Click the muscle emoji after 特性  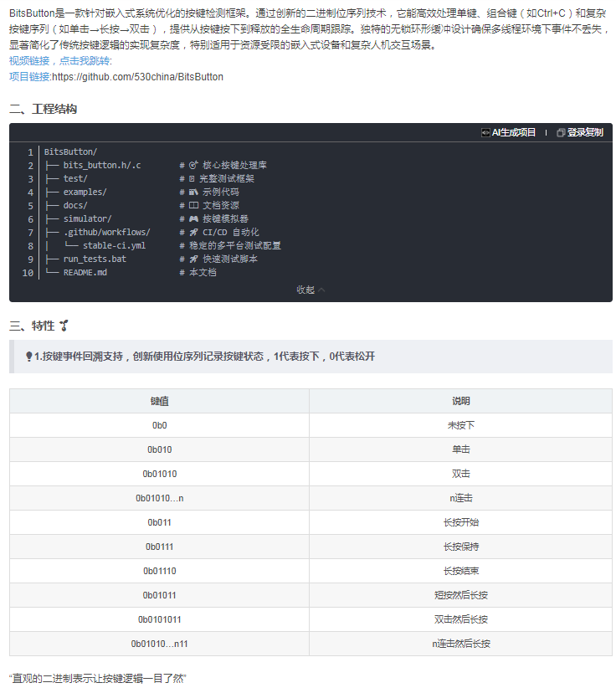pos(64,326)
